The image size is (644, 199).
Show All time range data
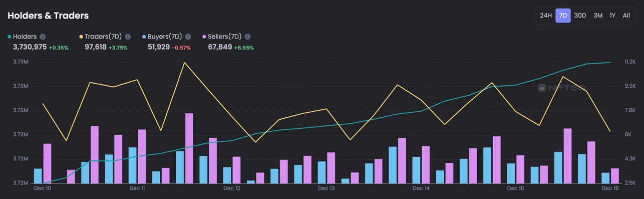coord(626,16)
